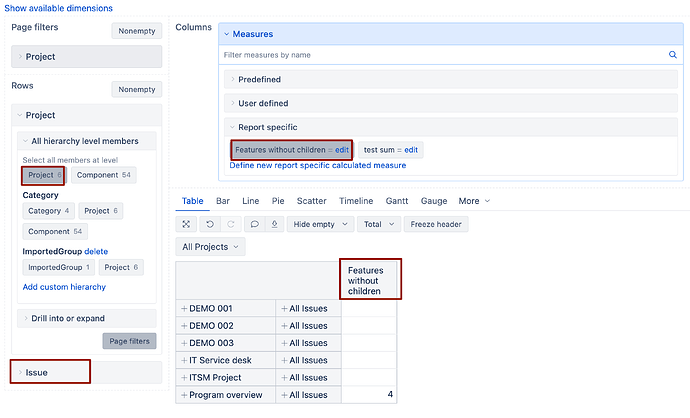Open the All Projects dropdown
Screen dimensions: 690x418
coord(210,246)
